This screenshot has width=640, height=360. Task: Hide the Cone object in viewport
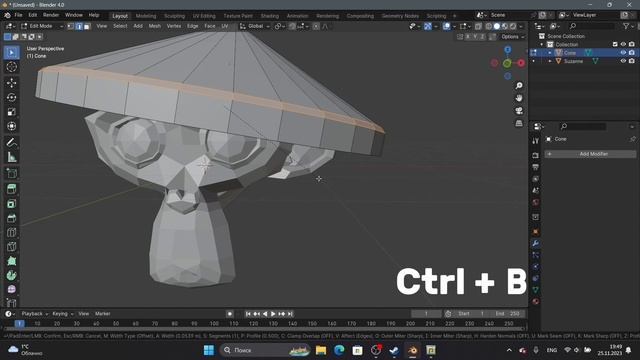(623, 53)
